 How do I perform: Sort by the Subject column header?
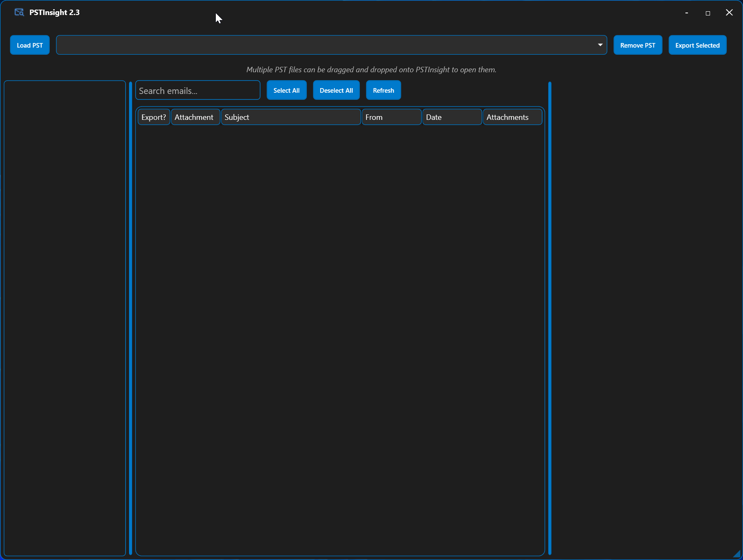click(x=291, y=117)
